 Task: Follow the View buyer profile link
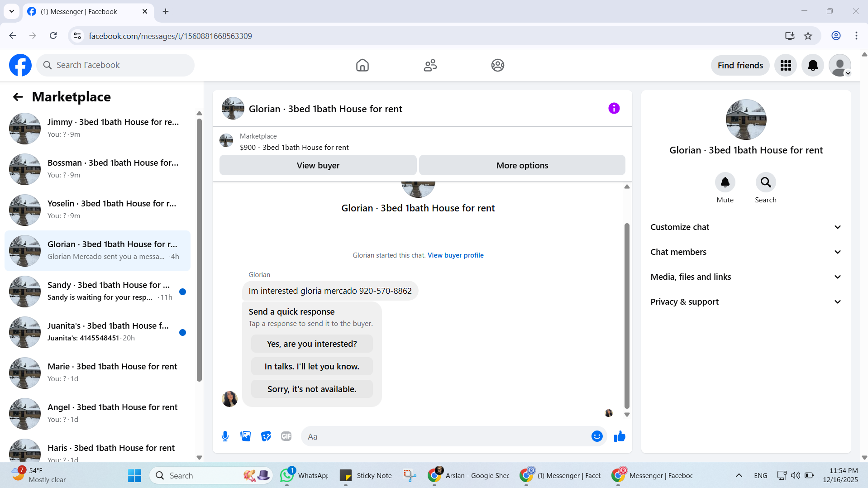[x=455, y=255]
